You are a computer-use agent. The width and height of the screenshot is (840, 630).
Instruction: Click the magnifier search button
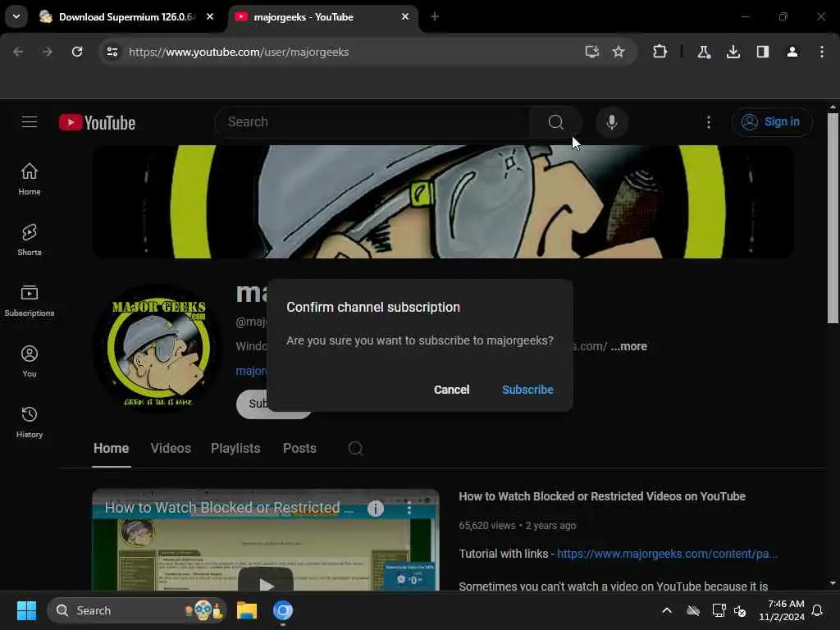555,122
